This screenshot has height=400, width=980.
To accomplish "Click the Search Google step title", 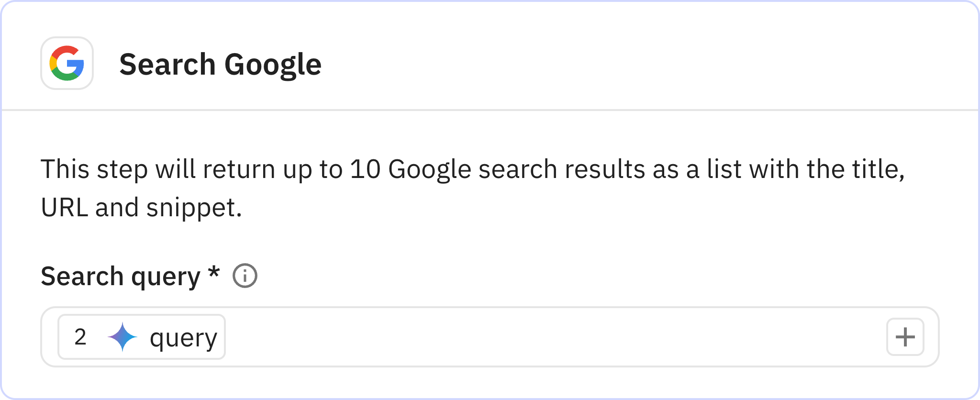I will [x=220, y=64].
